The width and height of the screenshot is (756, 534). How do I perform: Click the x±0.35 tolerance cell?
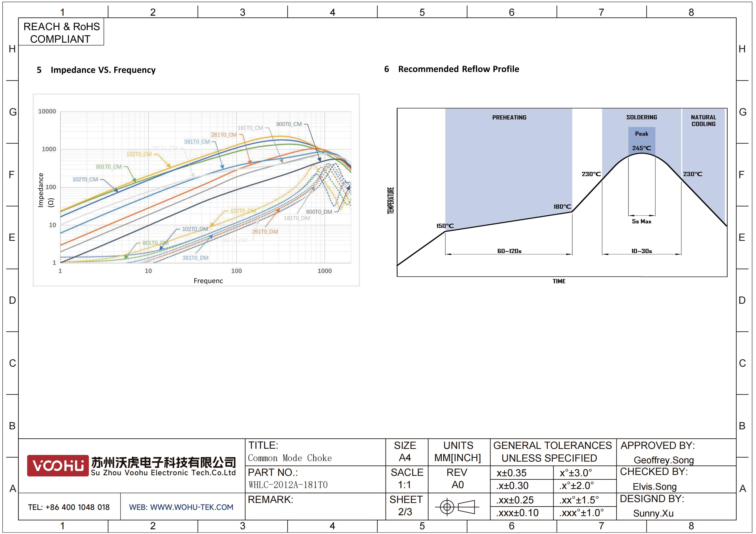click(x=522, y=473)
